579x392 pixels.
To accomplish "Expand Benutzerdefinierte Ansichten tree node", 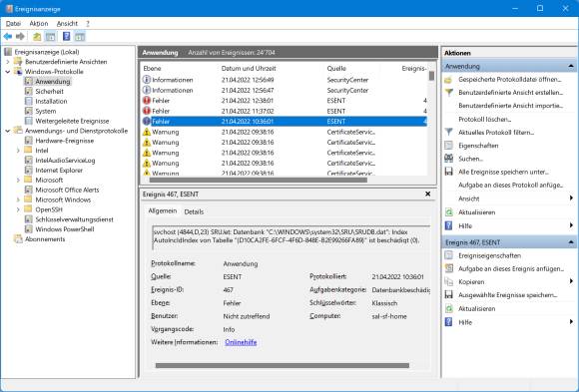I will pos(8,62).
